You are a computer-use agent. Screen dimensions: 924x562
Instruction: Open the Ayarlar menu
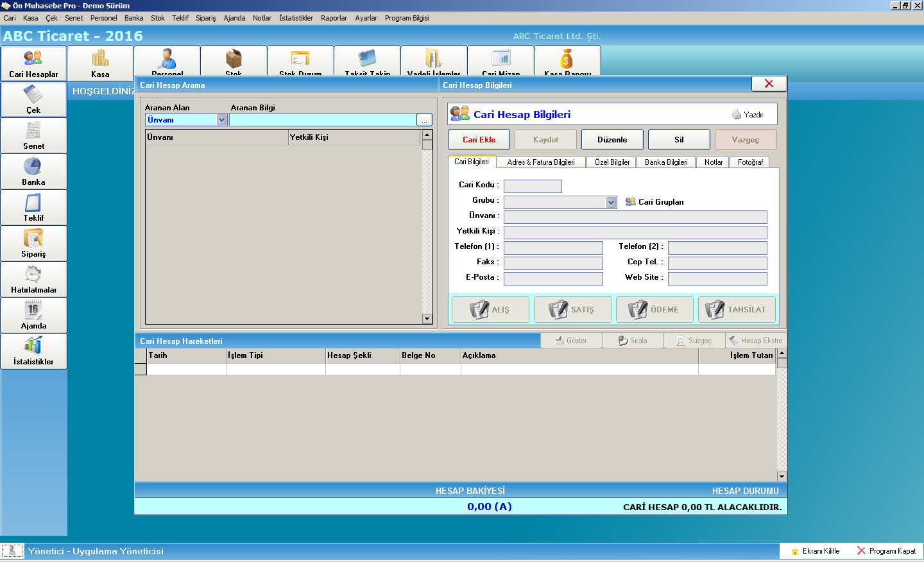pyautogui.click(x=366, y=18)
